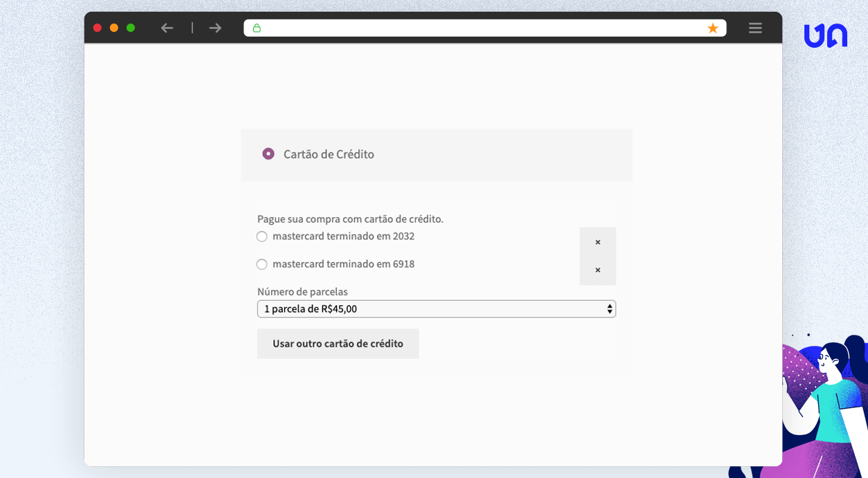Click the yellow minimize dot

point(114,28)
